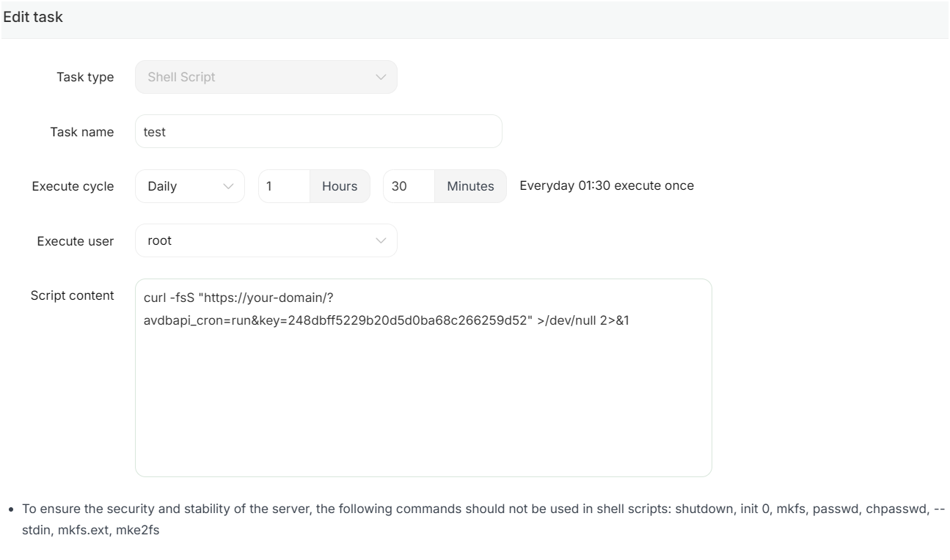Click the Minutes unit addon
This screenshot has height=560, width=950.
coord(470,186)
